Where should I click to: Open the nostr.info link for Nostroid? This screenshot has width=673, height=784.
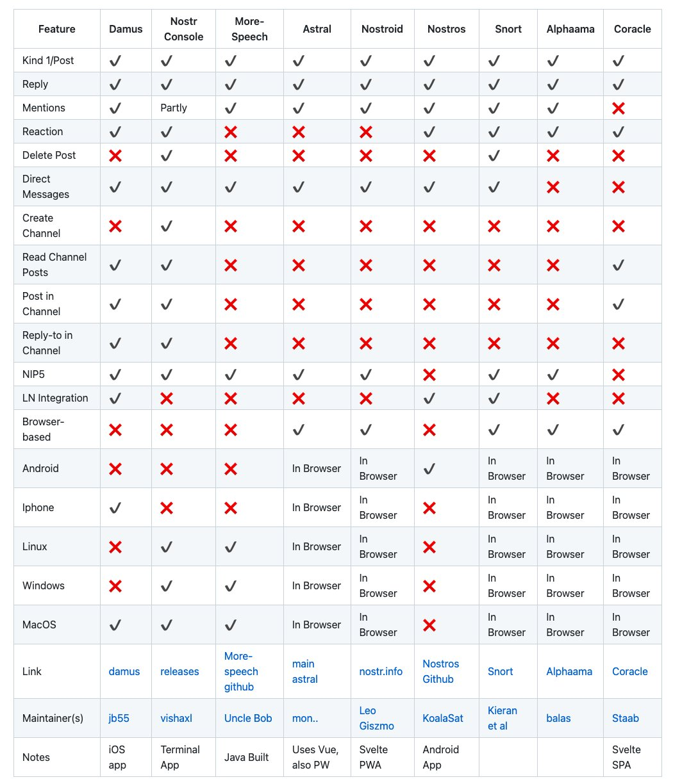(381, 671)
